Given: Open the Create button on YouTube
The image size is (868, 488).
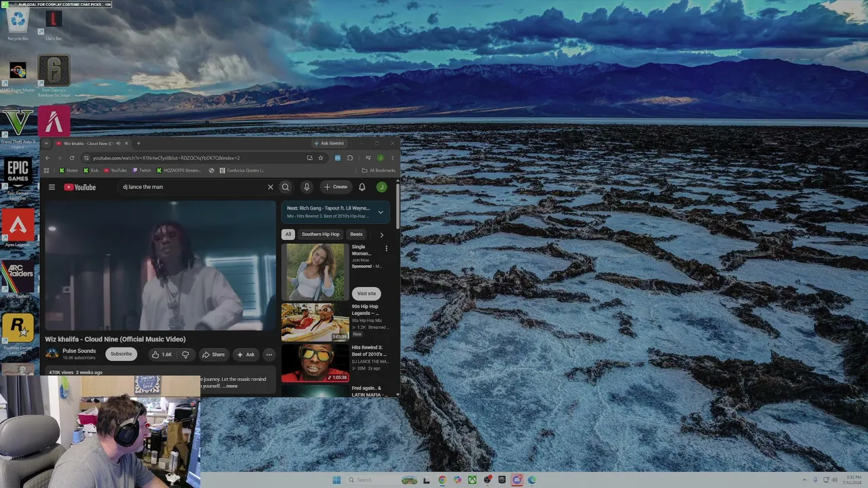Looking at the screenshot, I should [x=336, y=187].
